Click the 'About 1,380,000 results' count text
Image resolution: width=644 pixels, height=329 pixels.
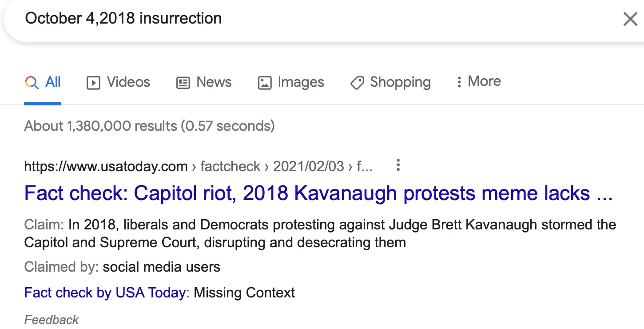(x=149, y=126)
